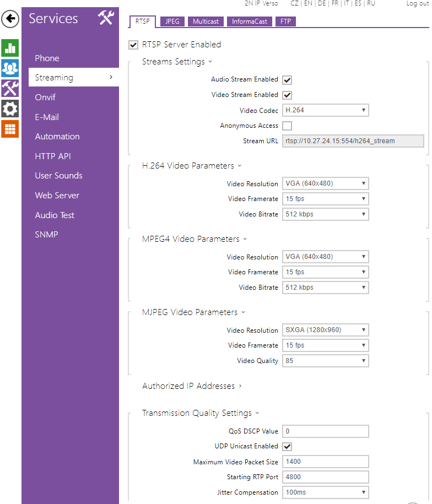Open the green Status chart icon
432x504 pixels.
click(10, 48)
